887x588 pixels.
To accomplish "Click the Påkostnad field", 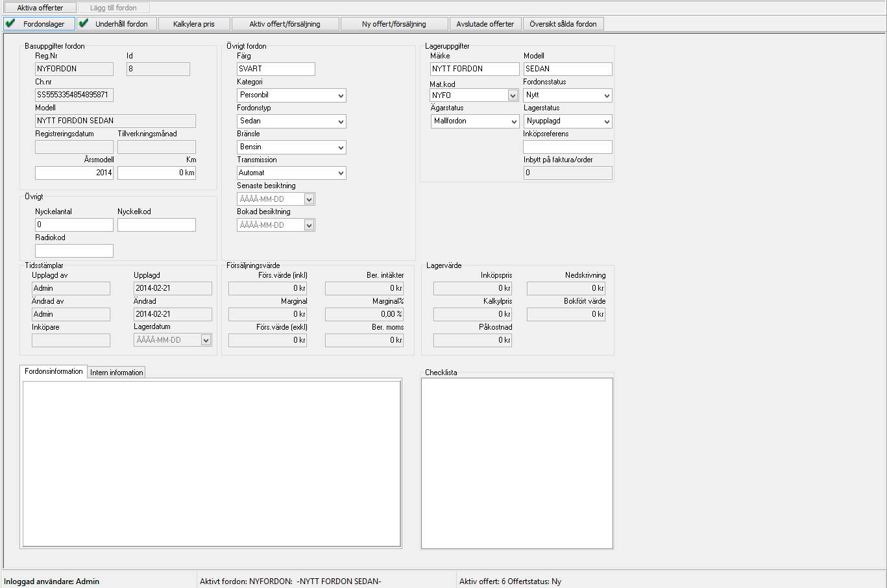I will 472,340.
